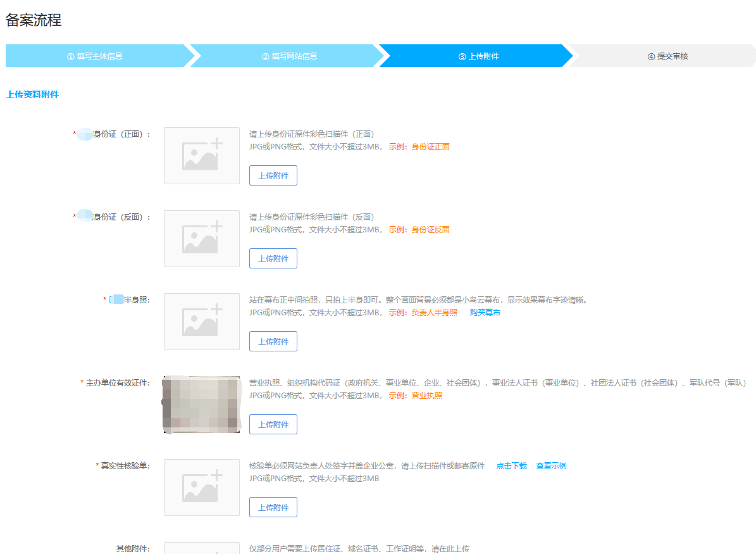Image resolution: width=756 pixels, height=554 pixels.
Task: View the 负责人半身照 example
Action: [x=434, y=313]
